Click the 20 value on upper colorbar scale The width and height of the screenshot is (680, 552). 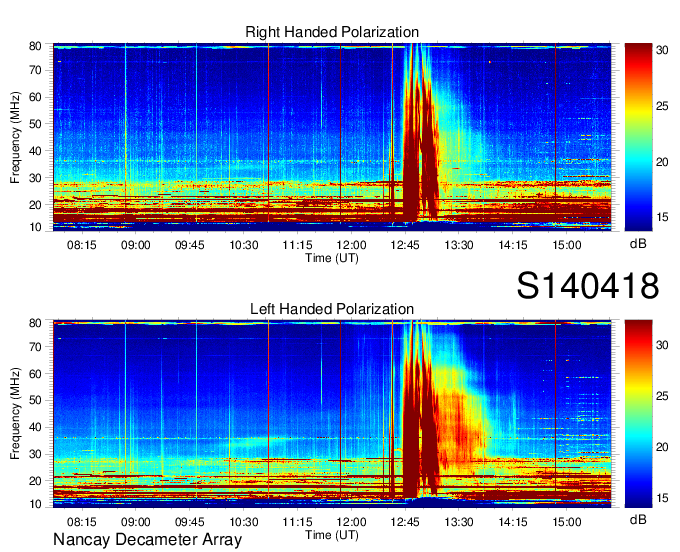coord(662,162)
